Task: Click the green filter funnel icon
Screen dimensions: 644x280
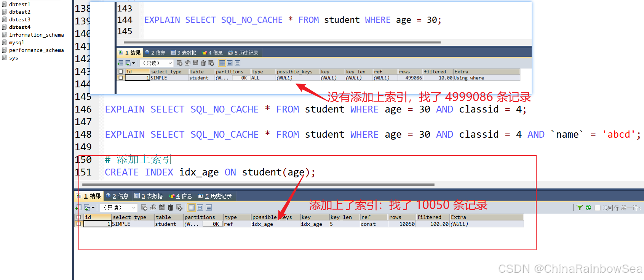Action: [x=580, y=208]
